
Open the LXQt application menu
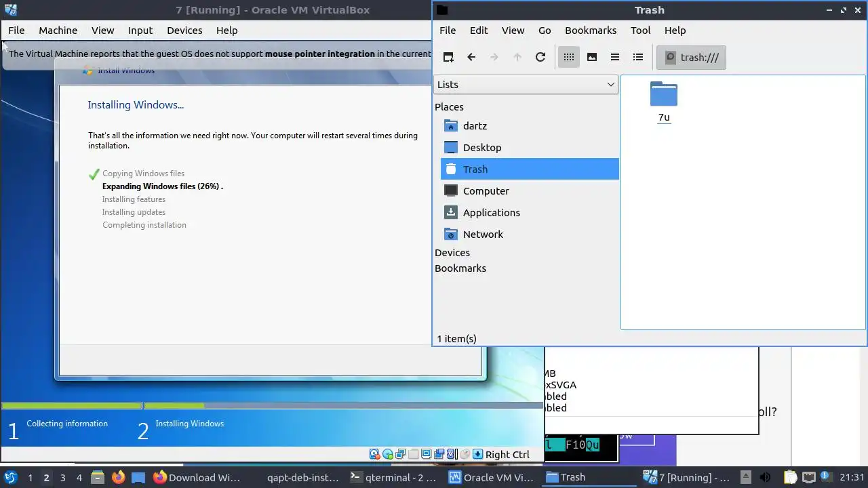(x=10, y=477)
